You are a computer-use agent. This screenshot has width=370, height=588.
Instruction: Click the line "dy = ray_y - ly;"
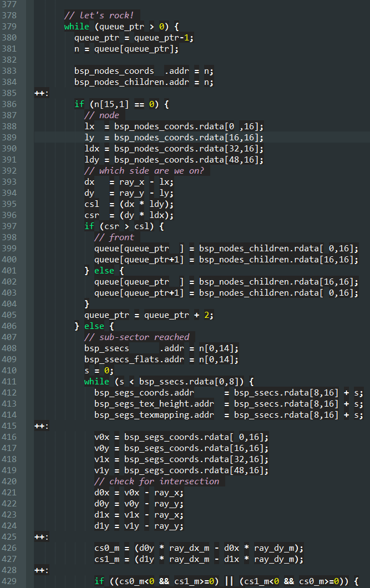click(x=129, y=192)
